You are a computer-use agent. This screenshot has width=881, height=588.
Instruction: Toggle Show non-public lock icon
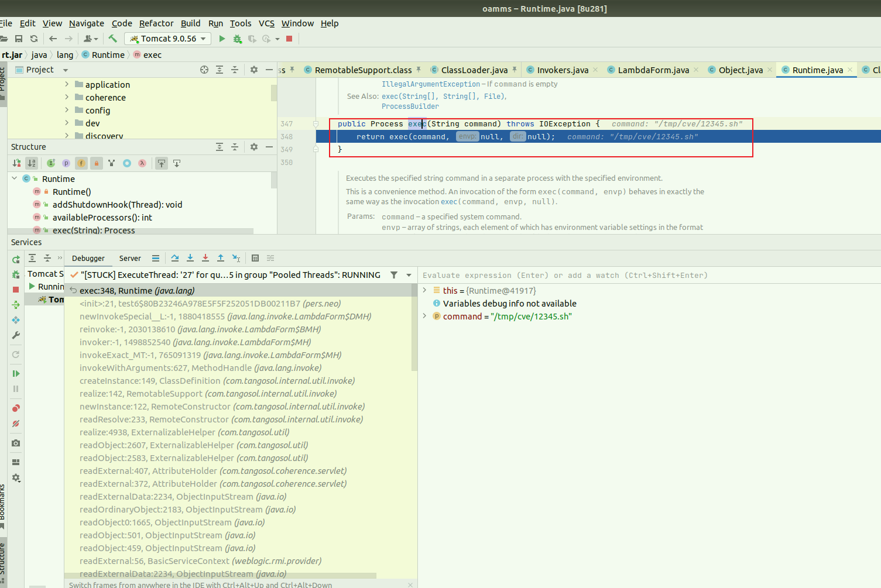[97, 163]
